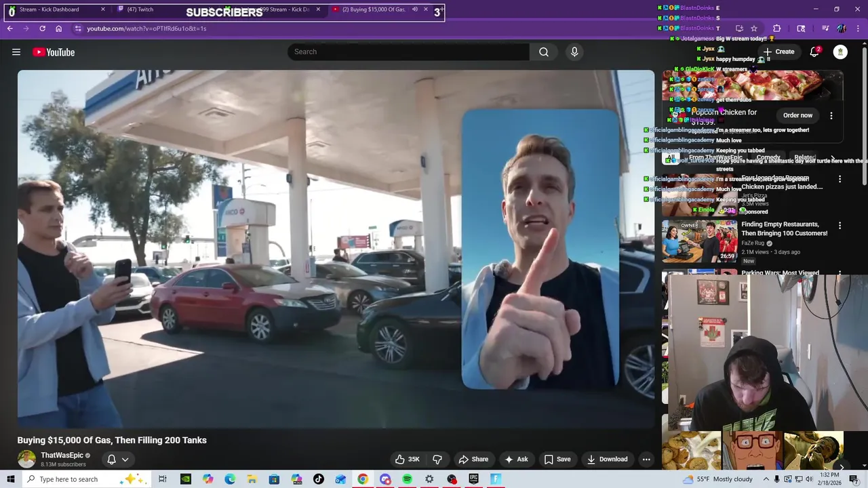Open the browser extensions puzzle icon

coord(777,28)
